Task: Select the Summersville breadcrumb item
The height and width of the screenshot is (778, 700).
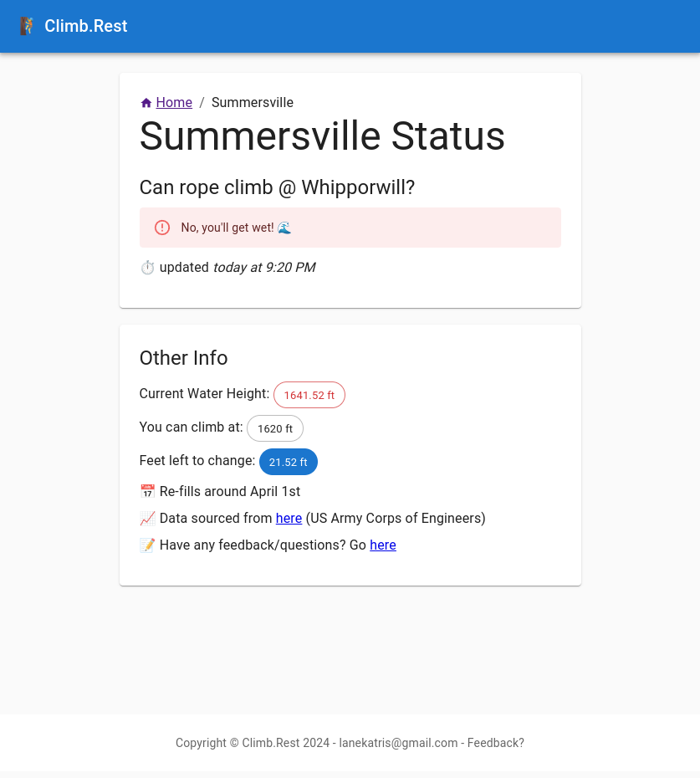Action: tap(253, 103)
